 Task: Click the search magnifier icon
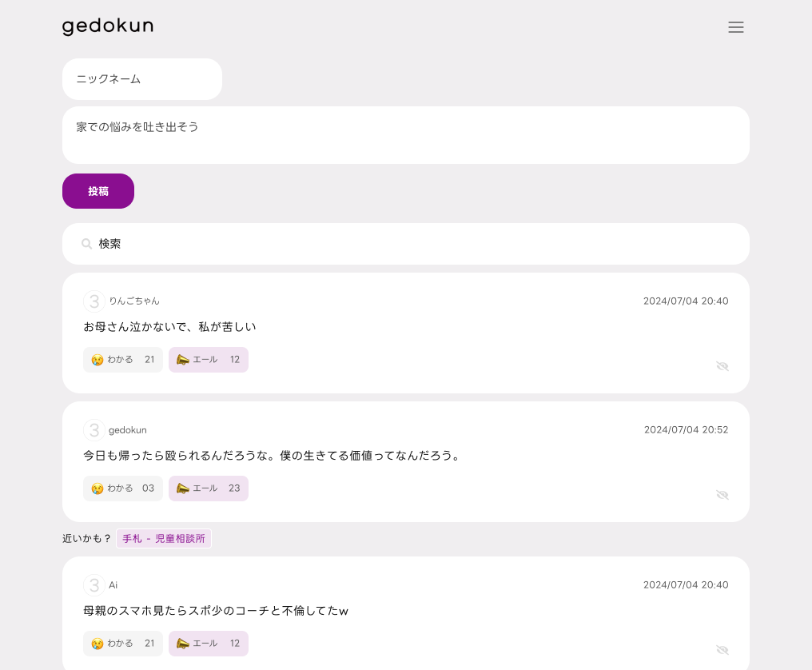click(86, 244)
